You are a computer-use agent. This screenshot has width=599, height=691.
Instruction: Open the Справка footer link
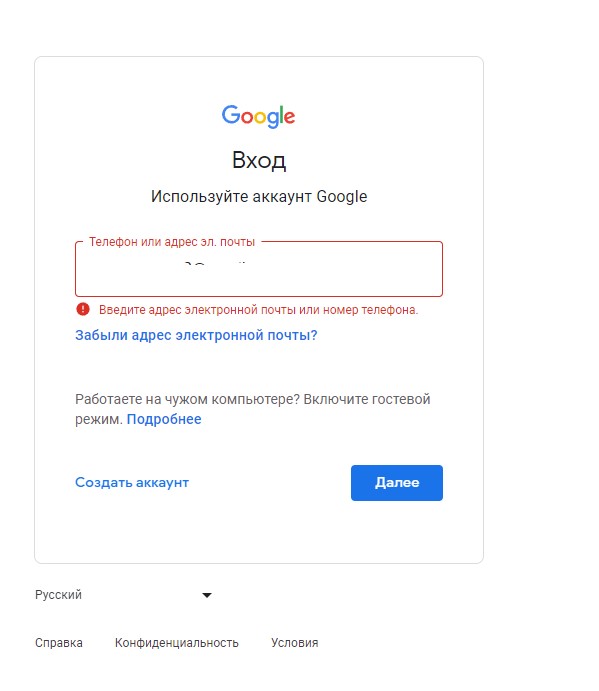pyautogui.click(x=59, y=643)
